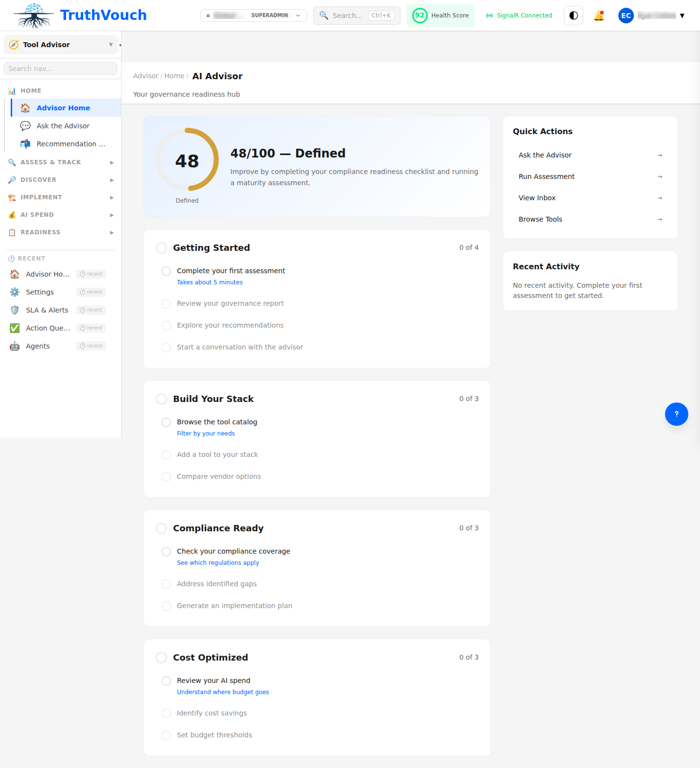Collapse the Home nav section header

[60, 91]
